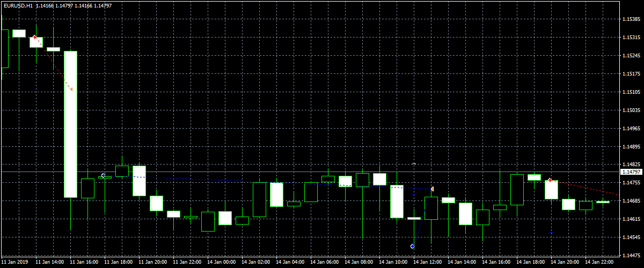The height and width of the screenshot is (268, 644).
Task: Click the blue buy arrow below 14 Jan 12:00 candles
Action: (x=413, y=246)
